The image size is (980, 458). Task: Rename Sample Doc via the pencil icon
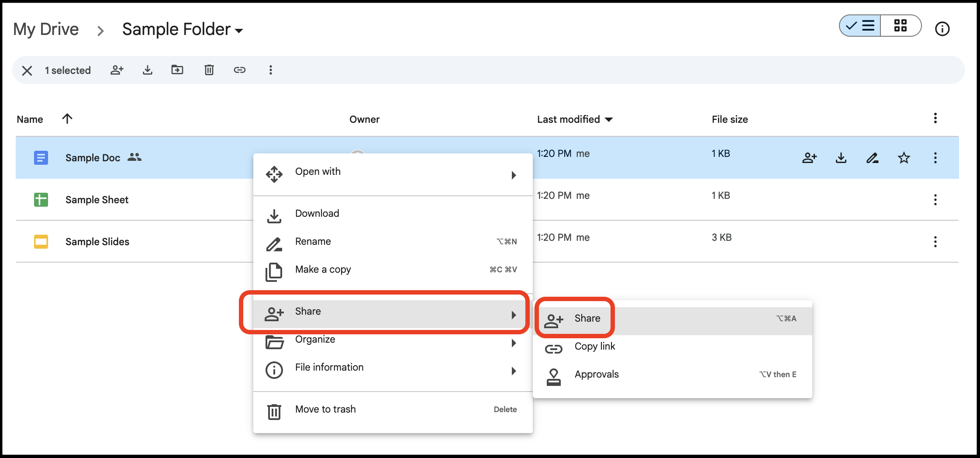873,158
